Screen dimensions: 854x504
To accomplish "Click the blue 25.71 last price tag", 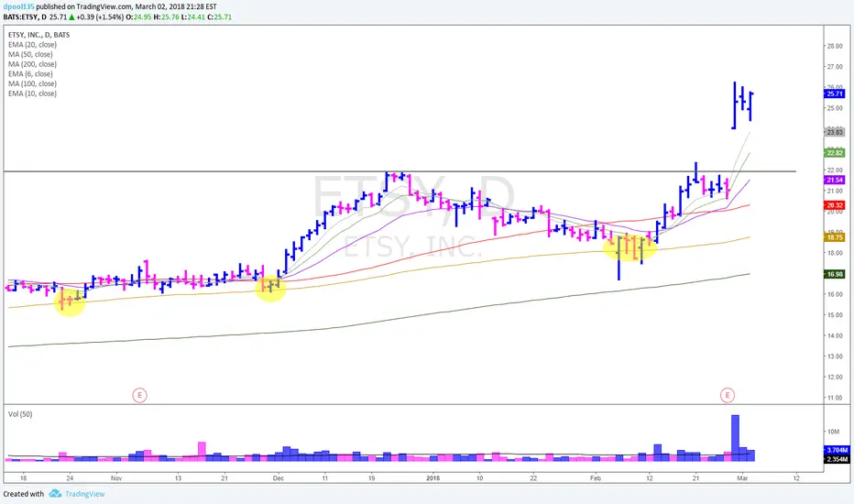I will [835, 93].
